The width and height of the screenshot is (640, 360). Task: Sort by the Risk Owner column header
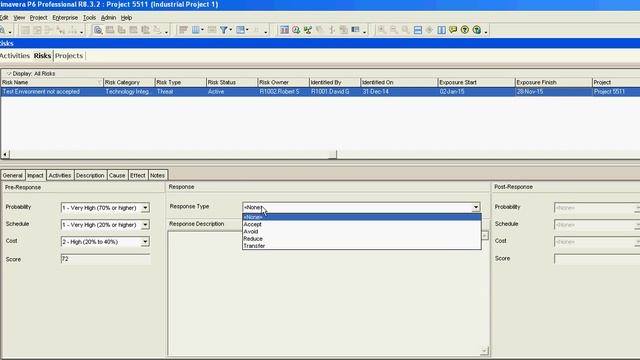tap(283, 82)
